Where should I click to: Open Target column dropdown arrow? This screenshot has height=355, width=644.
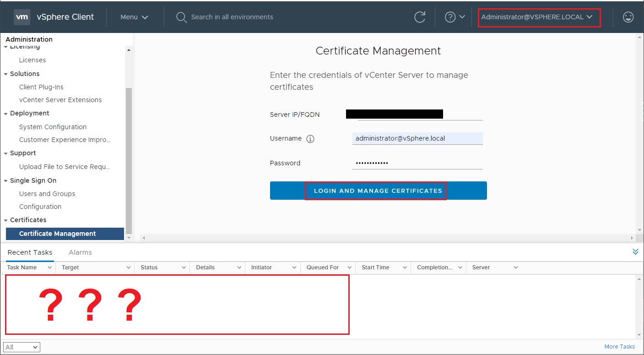(x=129, y=268)
